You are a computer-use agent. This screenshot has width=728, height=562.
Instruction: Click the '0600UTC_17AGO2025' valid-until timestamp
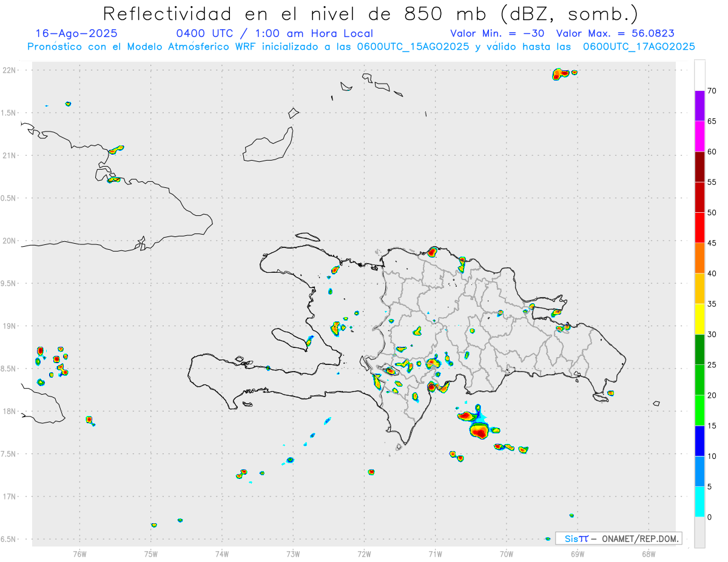(639, 47)
